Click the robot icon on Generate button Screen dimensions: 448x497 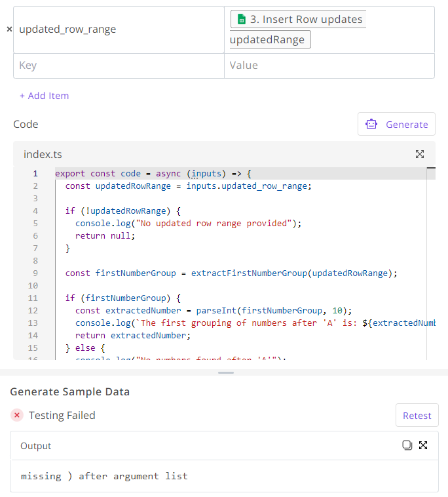click(x=371, y=124)
